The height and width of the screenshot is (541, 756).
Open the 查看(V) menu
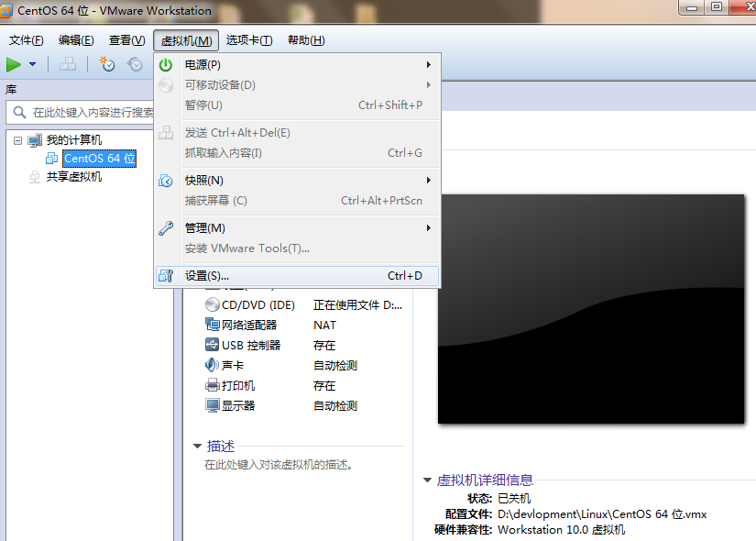[x=126, y=40]
